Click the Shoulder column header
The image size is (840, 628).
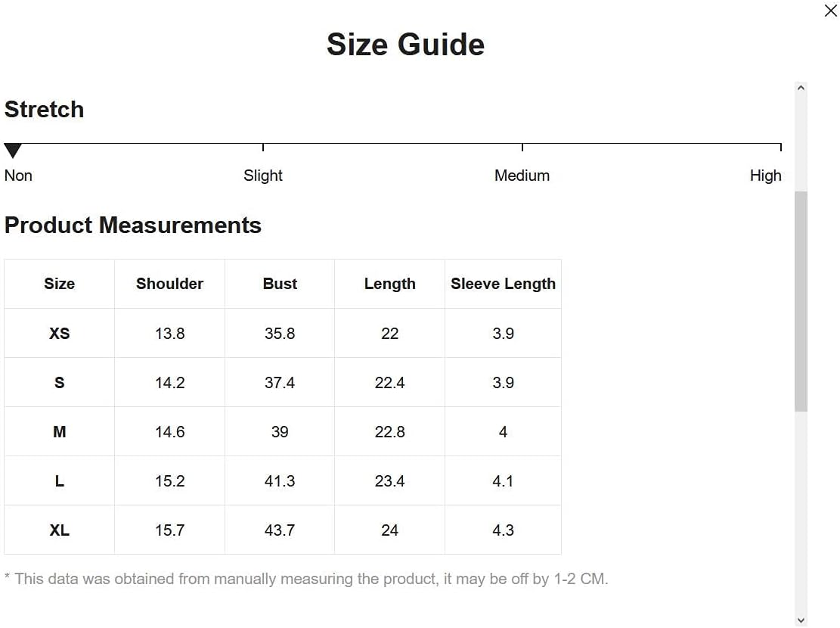(170, 284)
